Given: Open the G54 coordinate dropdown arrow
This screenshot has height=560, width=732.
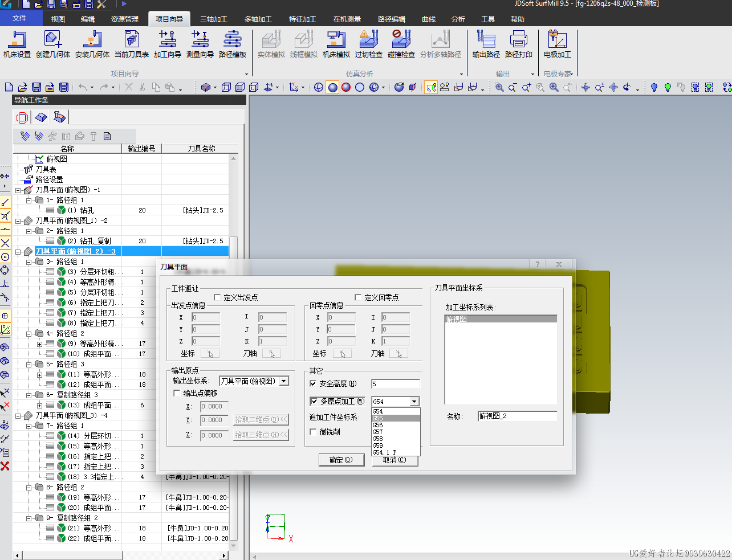Looking at the screenshot, I should pos(414,402).
